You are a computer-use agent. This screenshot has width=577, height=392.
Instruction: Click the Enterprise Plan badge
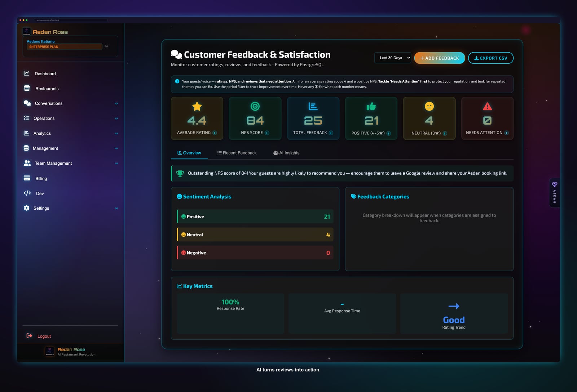[x=64, y=46]
